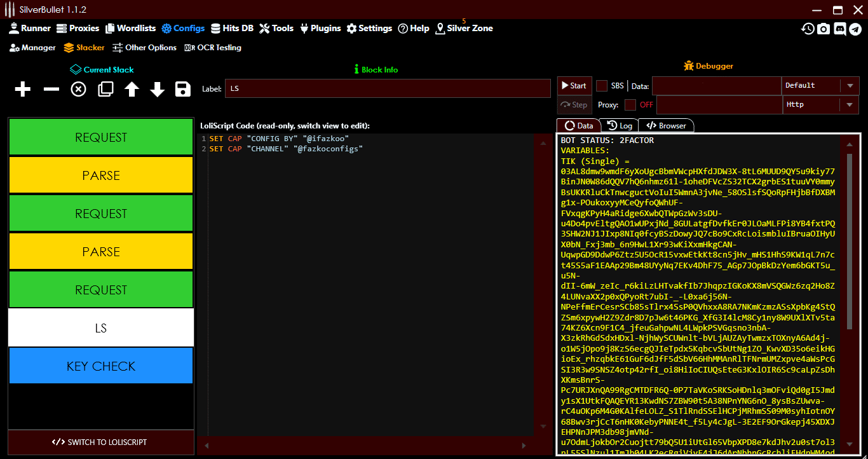Move the selected block down
This screenshot has height=459, width=868.
[x=156, y=89]
